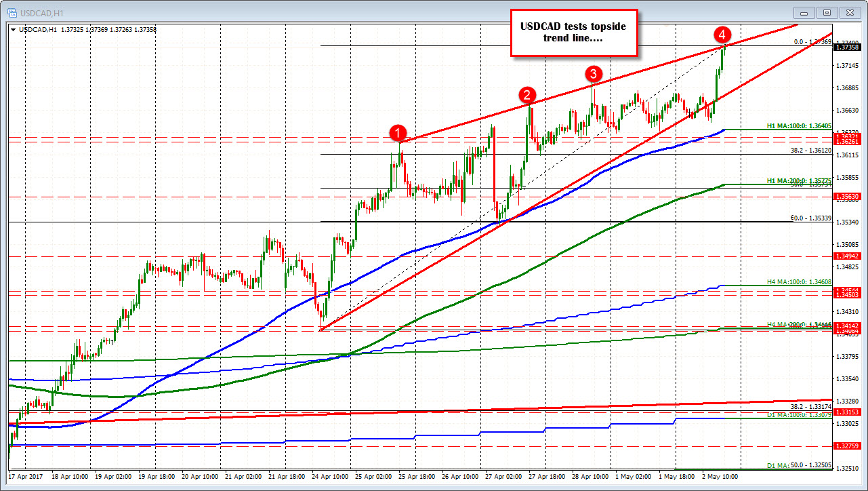
Task: Toggle the one-click trading arrow beside USDCAD,H1
Action: pyautogui.click(x=14, y=29)
